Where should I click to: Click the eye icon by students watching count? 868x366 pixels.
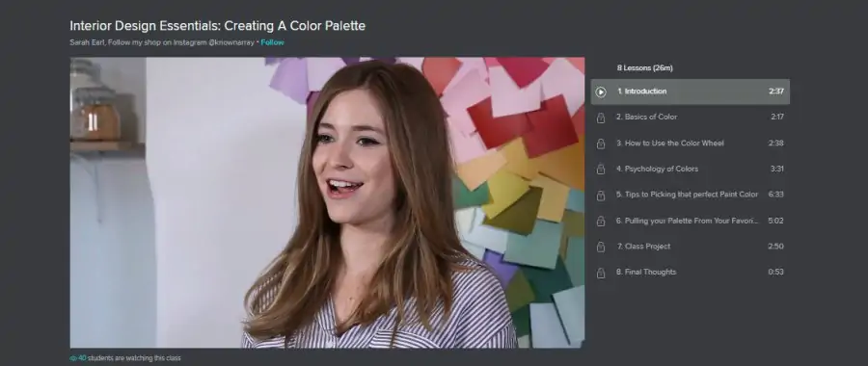(x=73, y=358)
